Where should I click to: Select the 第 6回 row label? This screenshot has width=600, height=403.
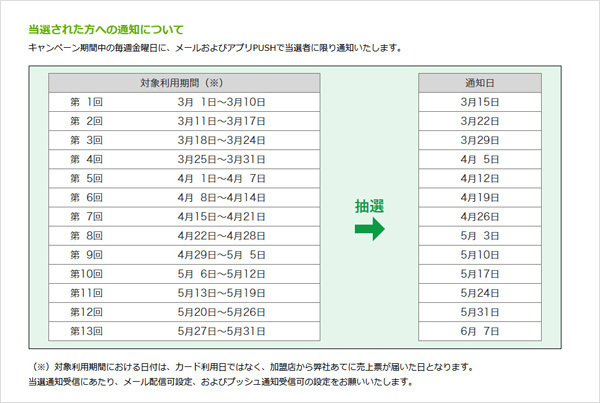click(86, 197)
